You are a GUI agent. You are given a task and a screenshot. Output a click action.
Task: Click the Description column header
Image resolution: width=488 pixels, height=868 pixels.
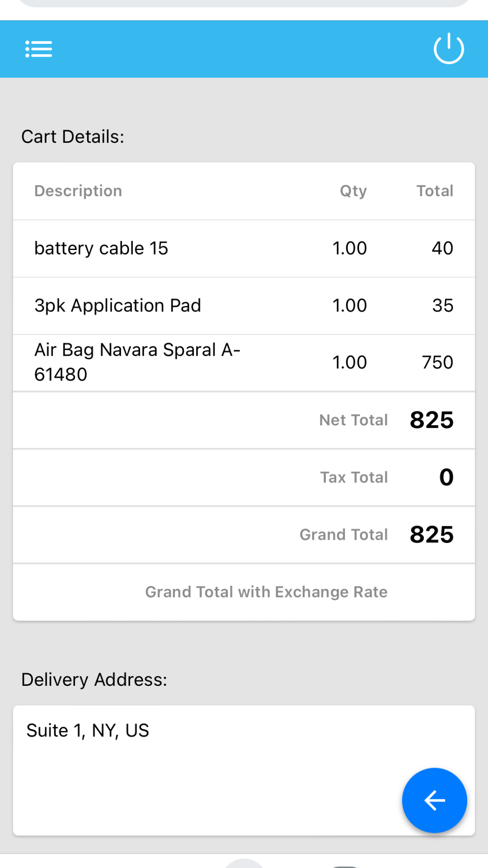click(78, 191)
